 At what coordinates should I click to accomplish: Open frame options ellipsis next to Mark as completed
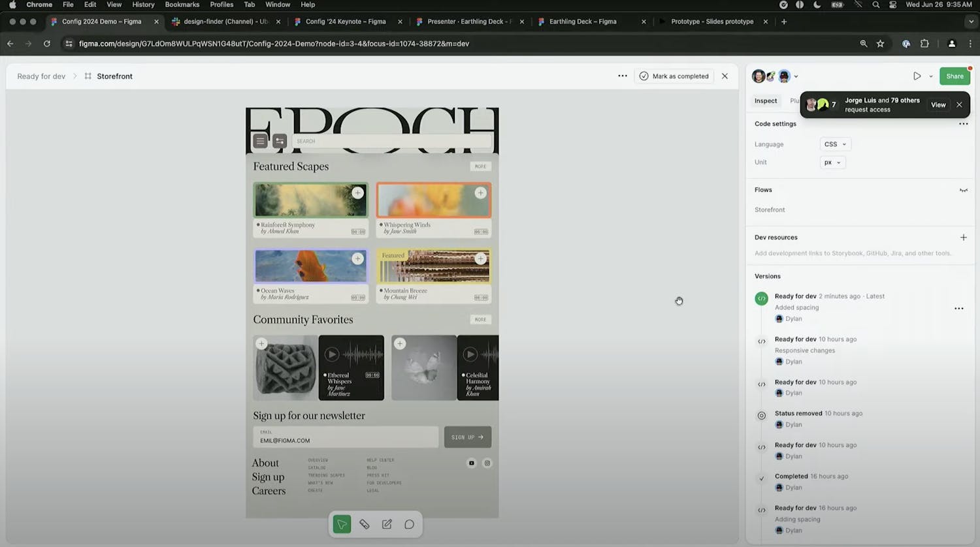pos(623,76)
